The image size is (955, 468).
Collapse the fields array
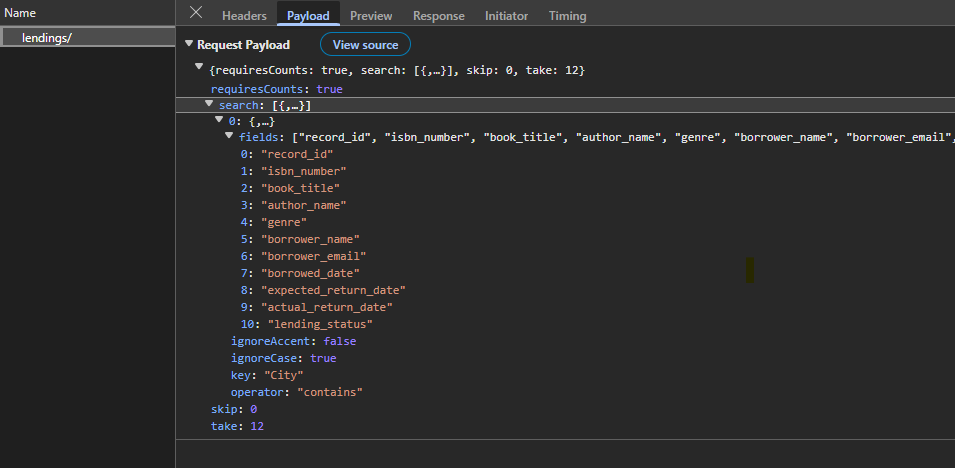point(229,135)
